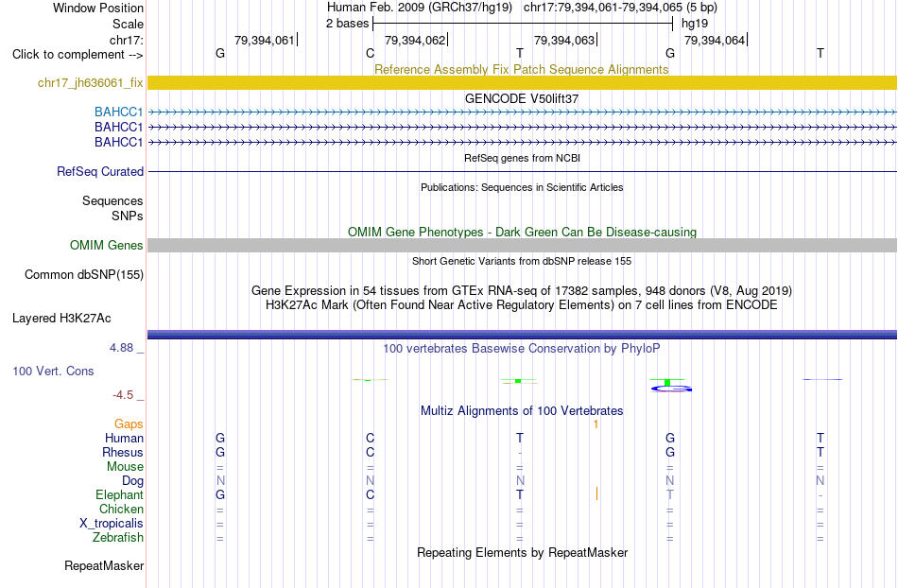Click the chr17:79,394,061-79,394,065 position text
This screenshot has width=898, height=588.
[x=620, y=8]
